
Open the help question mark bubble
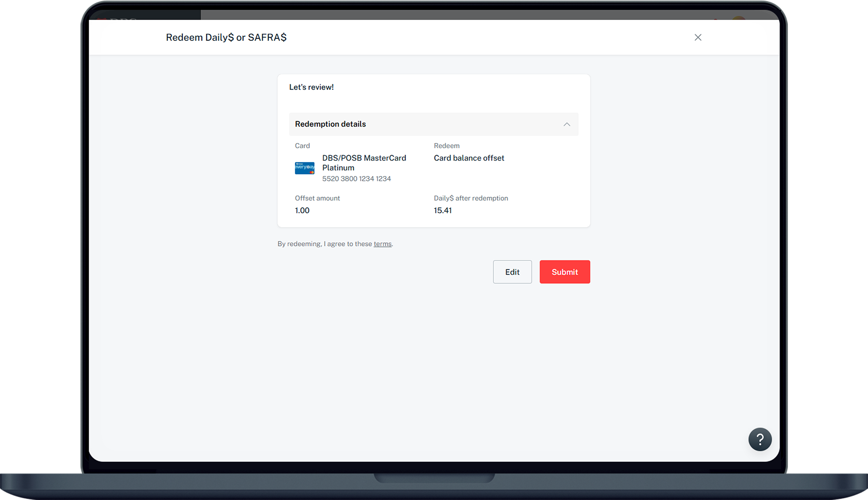[x=760, y=440]
